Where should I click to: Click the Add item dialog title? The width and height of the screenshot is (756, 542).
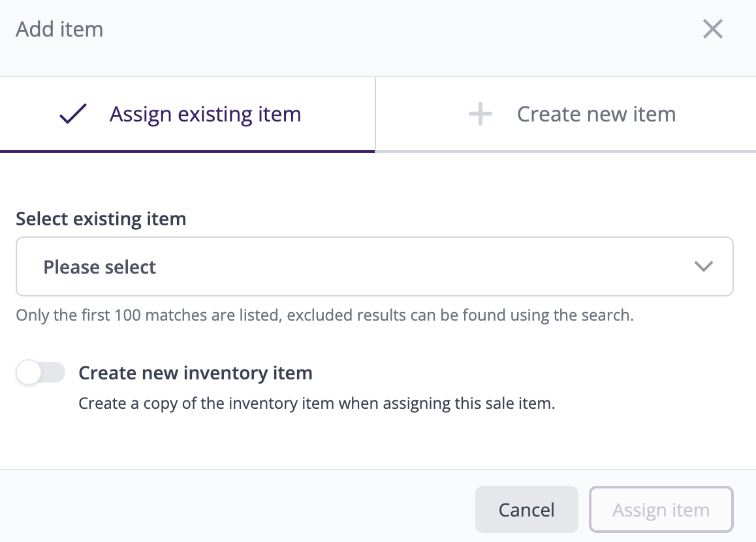tap(59, 29)
